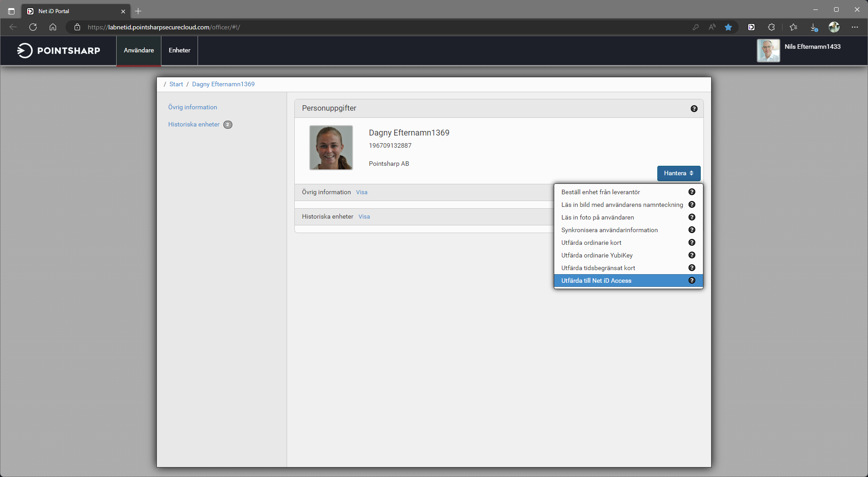Open tab actions menu icon

coord(11,11)
